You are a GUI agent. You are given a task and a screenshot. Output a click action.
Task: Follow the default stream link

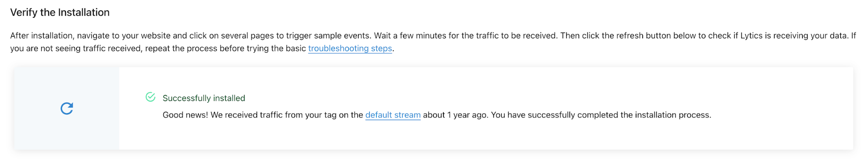393,115
